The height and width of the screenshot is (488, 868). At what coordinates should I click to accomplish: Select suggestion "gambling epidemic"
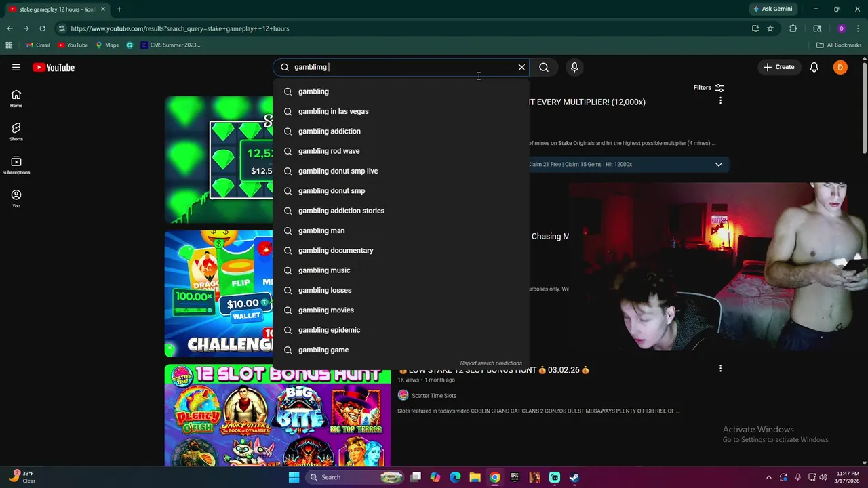(x=401, y=330)
